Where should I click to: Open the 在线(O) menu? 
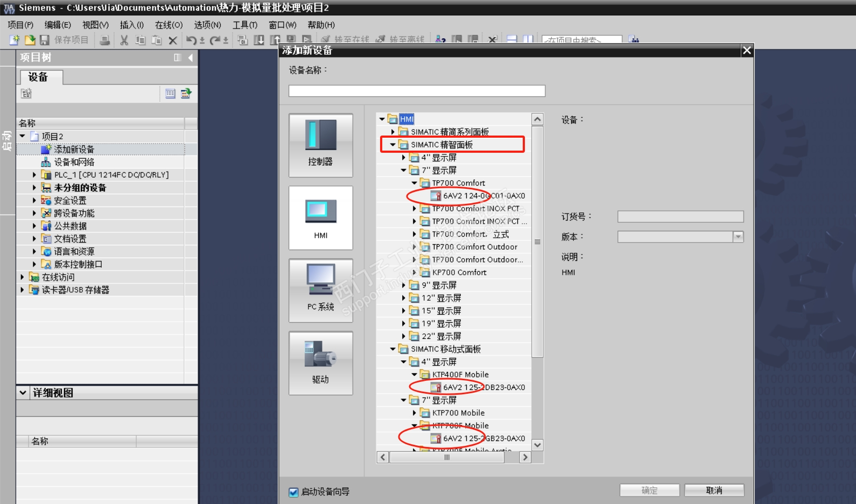(169, 25)
